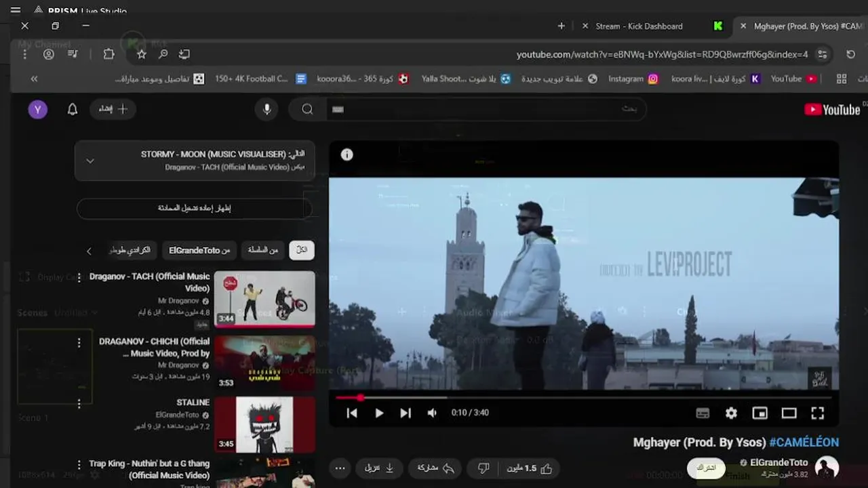Select the من السلسلة filter chip
868x488 pixels.
click(263, 250)
